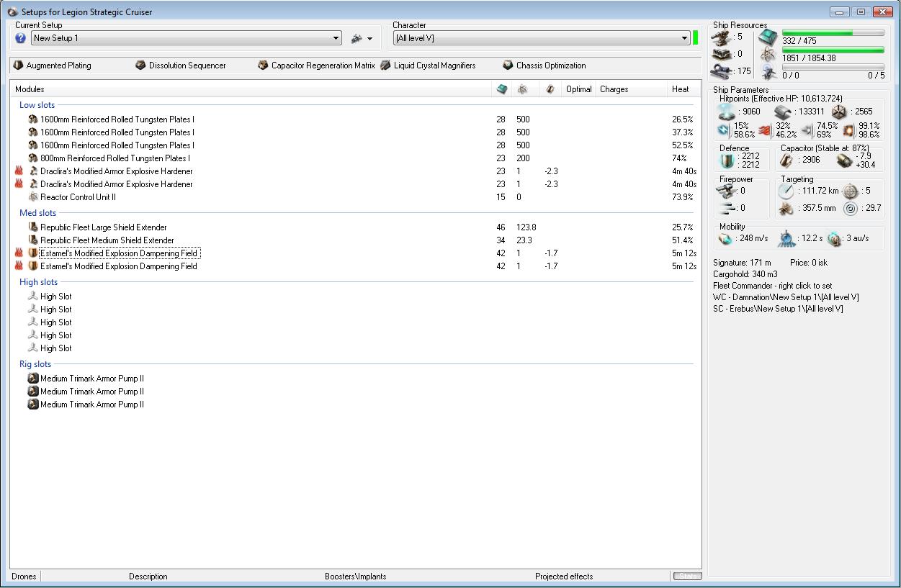
Task: Click the CPU usage bar 332 / 475
Action: pos(833,33)
